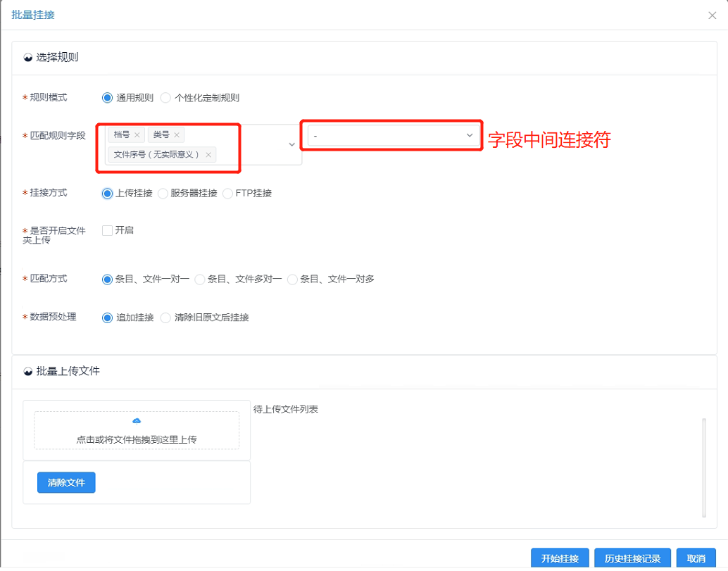Remove the 档号 tag from matching fields

(x=137, y=135)
